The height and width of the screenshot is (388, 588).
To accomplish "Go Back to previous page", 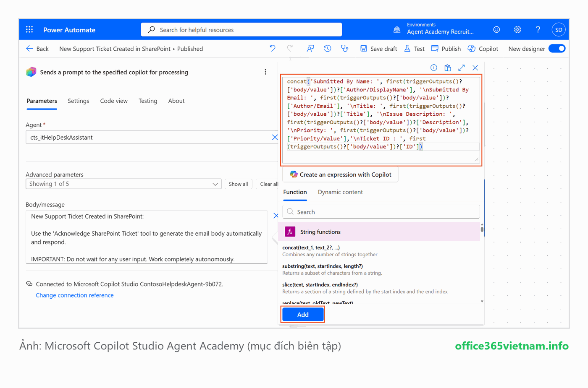I will [x=37, y=49].
